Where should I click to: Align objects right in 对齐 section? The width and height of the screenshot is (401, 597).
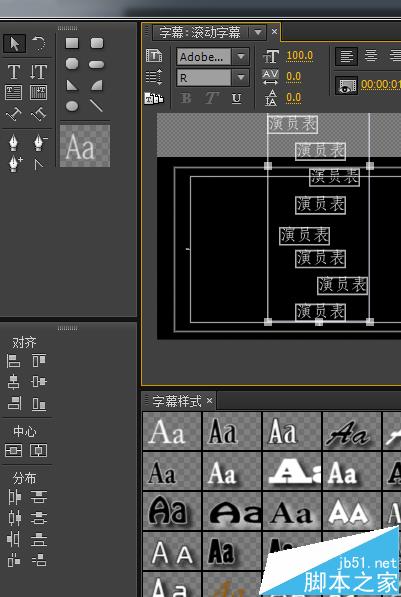pos(14,404)
